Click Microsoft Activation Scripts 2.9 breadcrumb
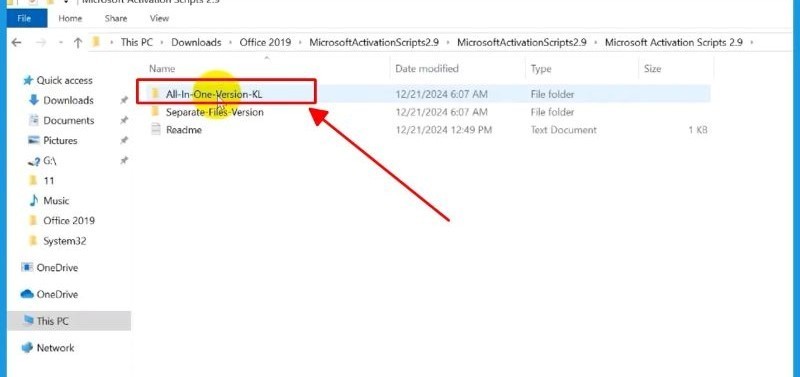Screen dimensions: 800x377 (673, 42)
